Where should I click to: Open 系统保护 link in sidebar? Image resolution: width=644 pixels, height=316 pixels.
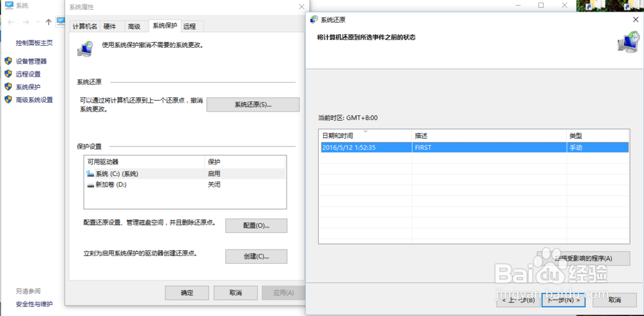[28, 87]
